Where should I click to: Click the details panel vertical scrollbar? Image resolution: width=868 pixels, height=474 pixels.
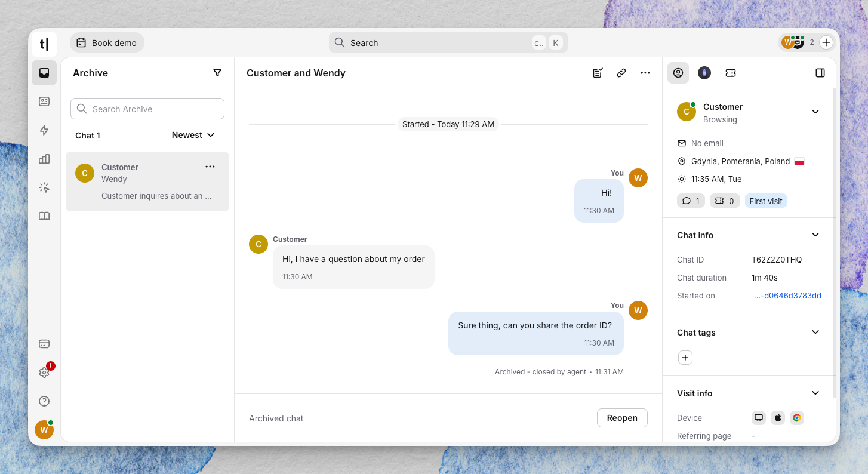pyautogui.click(x=834, y=244)
